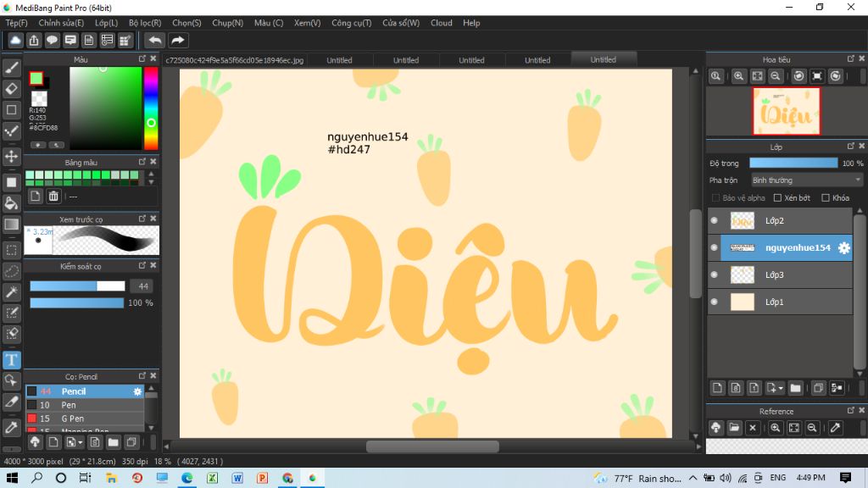Open folder icon in Reference panel
This screenshot has width=868, height=488.
point(734,428)
